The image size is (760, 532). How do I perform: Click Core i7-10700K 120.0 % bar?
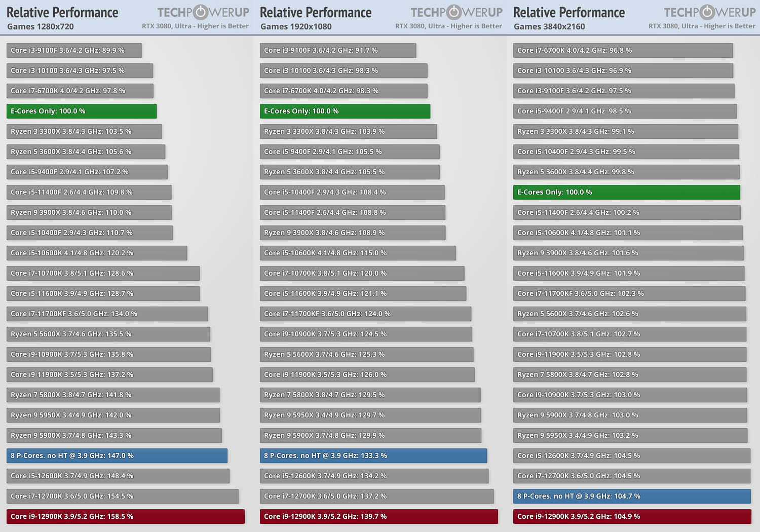click(362, 273)
